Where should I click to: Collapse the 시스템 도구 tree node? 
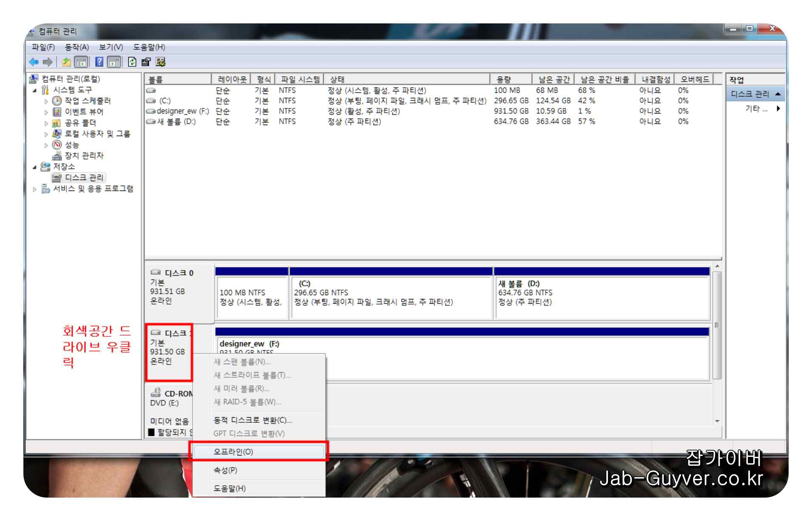[x=35, y=91]
